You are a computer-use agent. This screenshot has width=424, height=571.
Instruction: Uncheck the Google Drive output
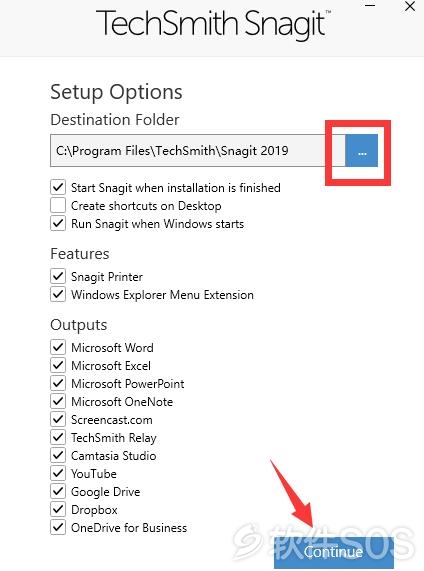(x=58, y=492)
